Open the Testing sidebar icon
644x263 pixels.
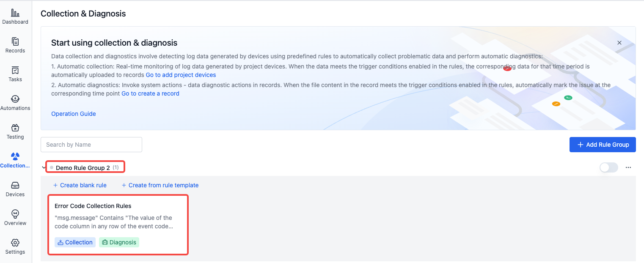point(15,132)
